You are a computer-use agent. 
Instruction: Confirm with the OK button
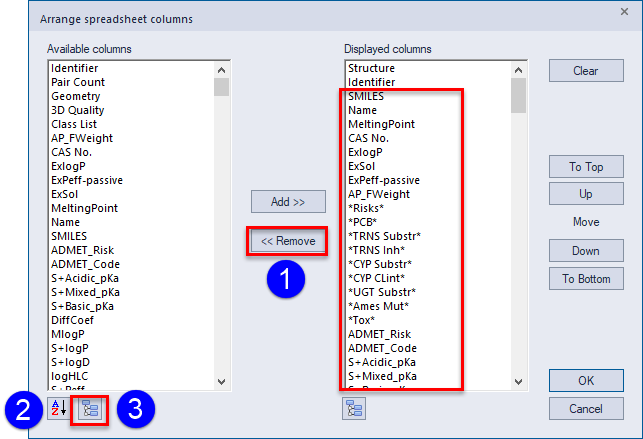pos(586,380)
